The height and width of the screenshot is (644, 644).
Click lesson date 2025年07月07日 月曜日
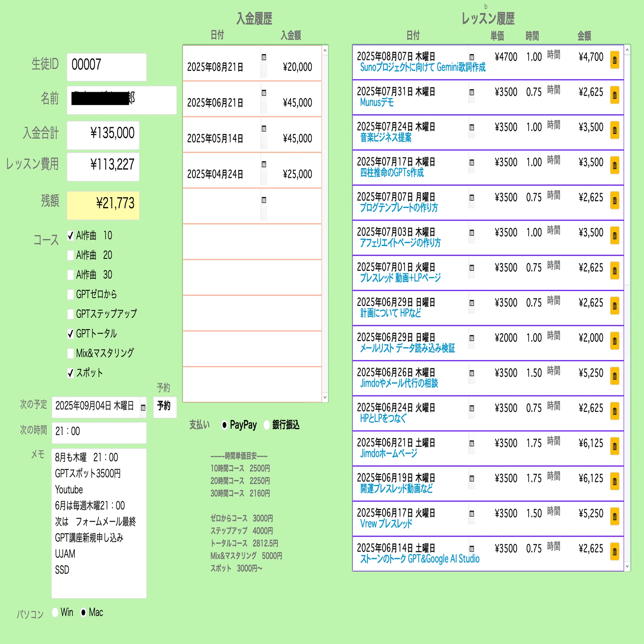tap(396, 197)
